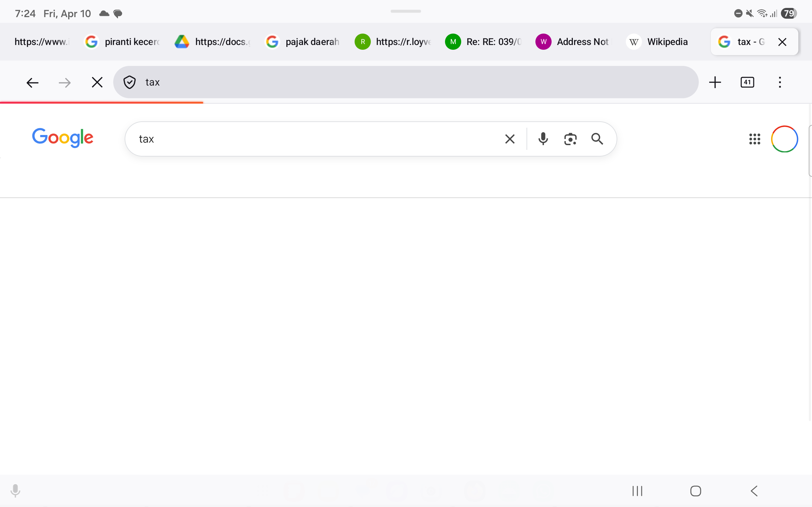Image resolution: width=812 pixels, height=507 pixels.
Task: Open a new tab with the plus icon
Action: coord(715,82)
